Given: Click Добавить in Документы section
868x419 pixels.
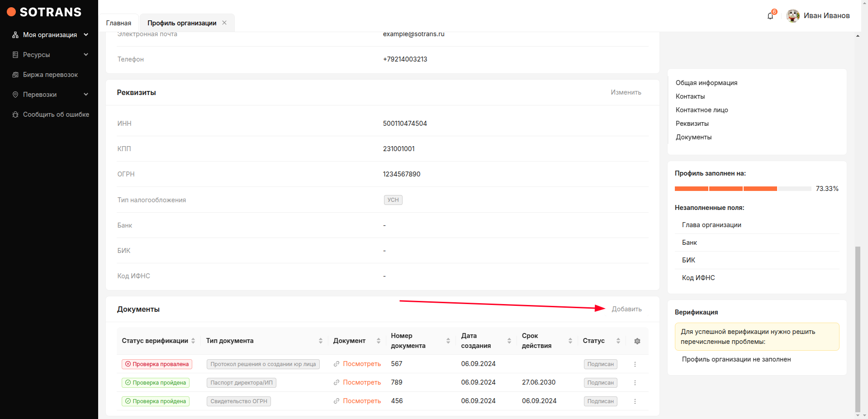Looking at the screenshot, I should click(626, 309).
